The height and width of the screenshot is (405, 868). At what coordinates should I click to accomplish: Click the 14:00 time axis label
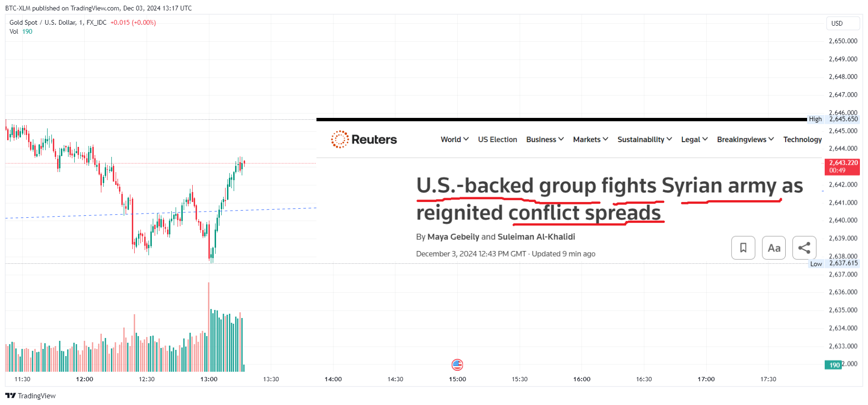point(333,379)
